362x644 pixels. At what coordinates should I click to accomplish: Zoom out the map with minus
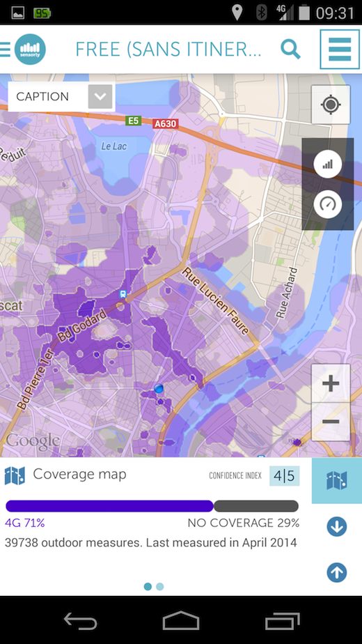(331, 422)
